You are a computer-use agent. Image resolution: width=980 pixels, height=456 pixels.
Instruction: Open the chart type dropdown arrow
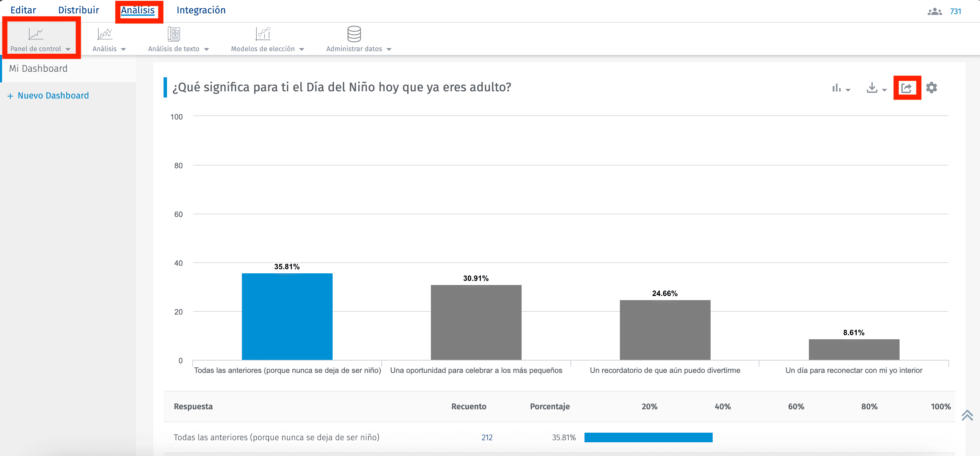[848, 89]
